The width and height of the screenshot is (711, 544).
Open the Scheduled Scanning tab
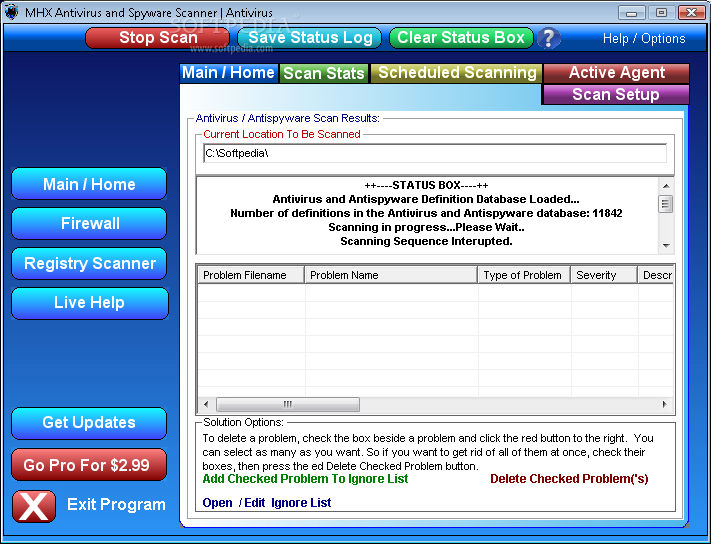pos(457,73)
